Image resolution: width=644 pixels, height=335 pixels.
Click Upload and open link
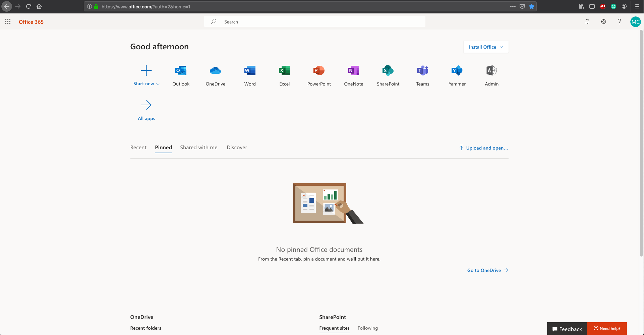coord(484,148)
